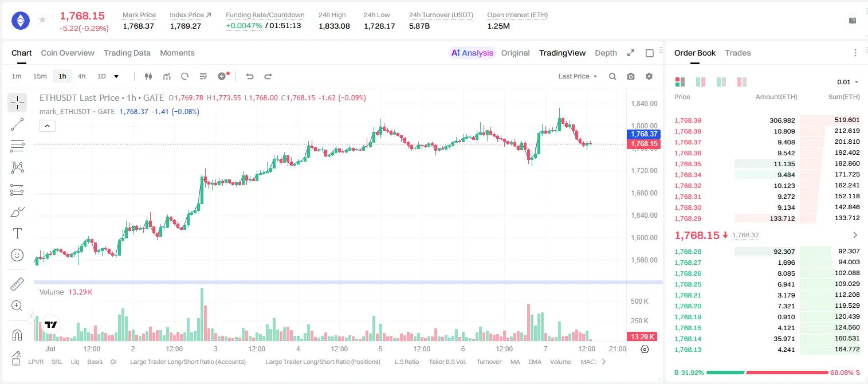
Task: Click the chart search magnifier icon
Action: click(x=612, y=76)
